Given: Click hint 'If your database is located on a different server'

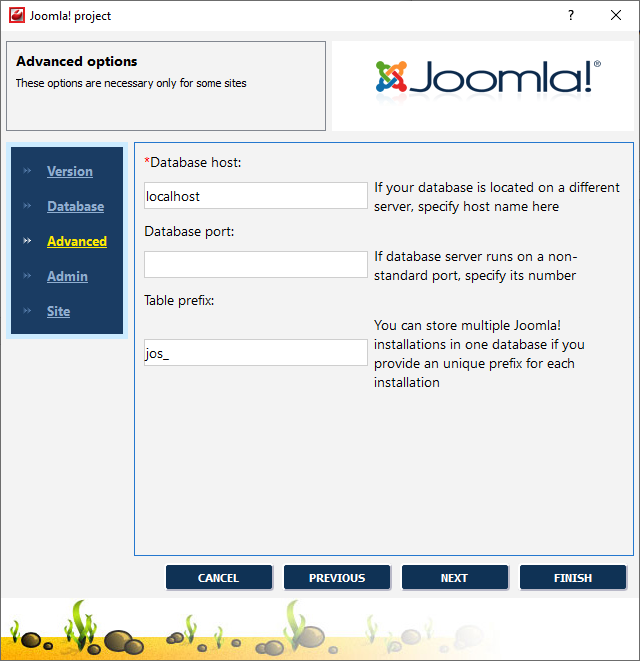Looking at the screenshot, I should pos(497,197).
